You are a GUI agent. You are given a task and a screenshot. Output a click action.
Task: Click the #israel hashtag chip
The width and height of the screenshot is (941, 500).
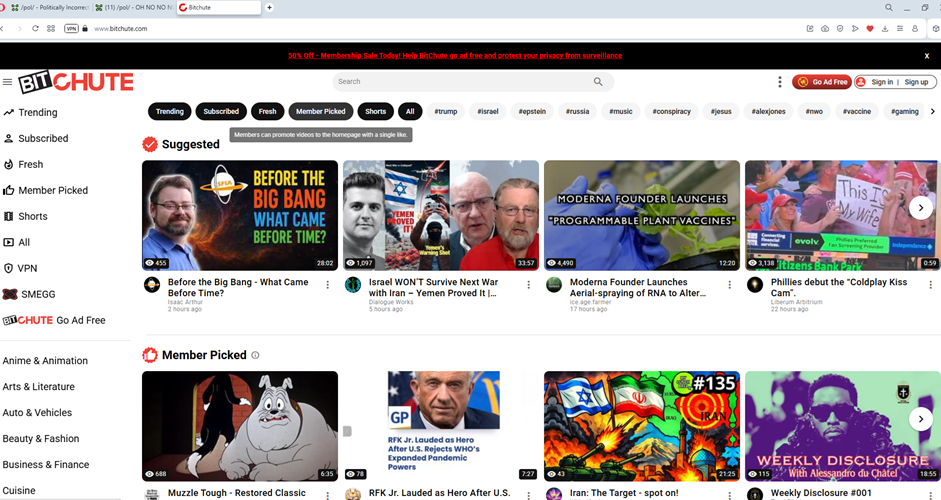coord(488,111)
